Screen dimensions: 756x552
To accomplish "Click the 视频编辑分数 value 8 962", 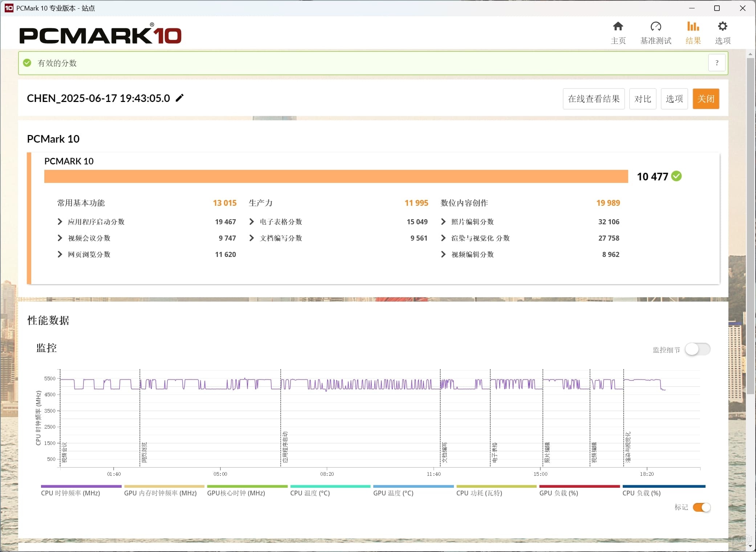I will coord(611,254).
